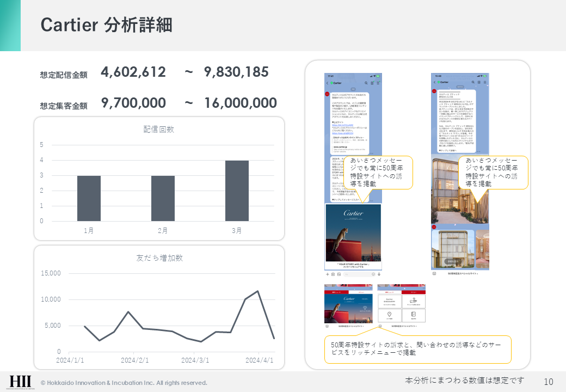Screen dimensions: 566x392
Task: Click the 3月 axis label
Action: point(237,231)
